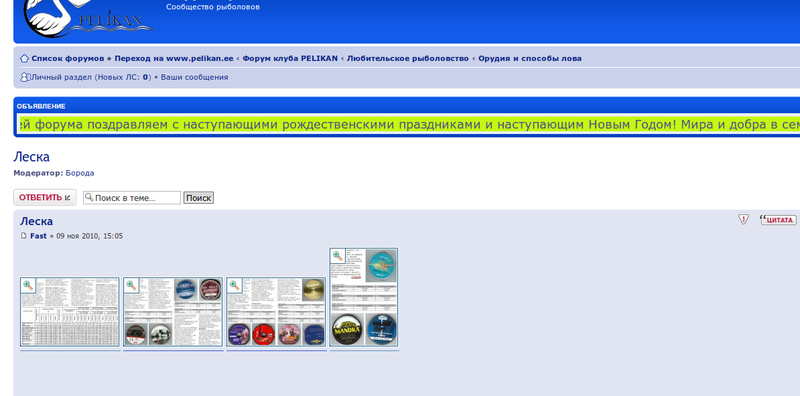Zoom the first attachment with the table page
The image size is (800, 396).
pos(28,285)
